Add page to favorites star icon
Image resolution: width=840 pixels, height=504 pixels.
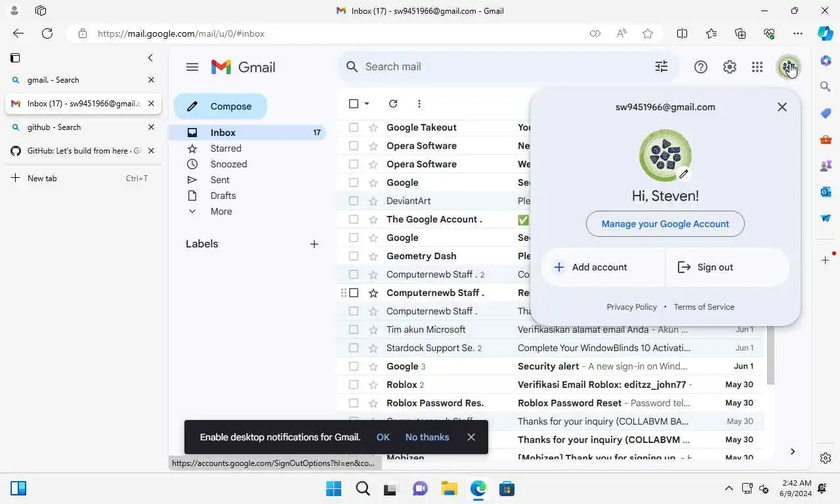648,33
